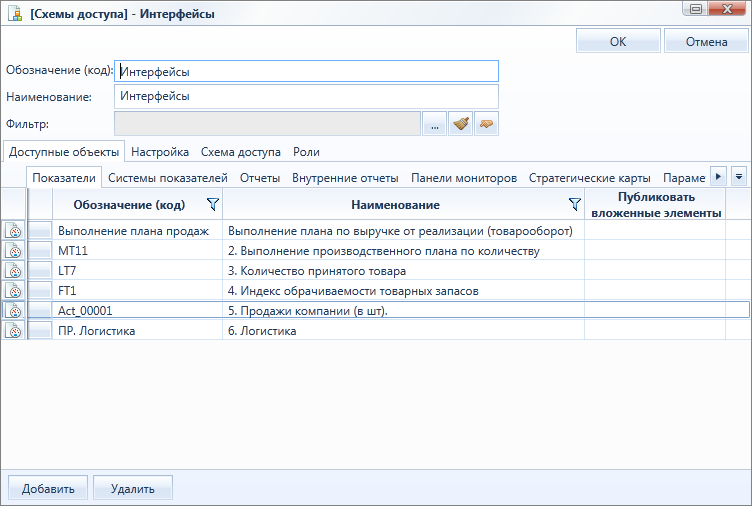This screenshot has width=752, height=506.
Task: Click the greyed Фильтр field
Action: point(268,124)
